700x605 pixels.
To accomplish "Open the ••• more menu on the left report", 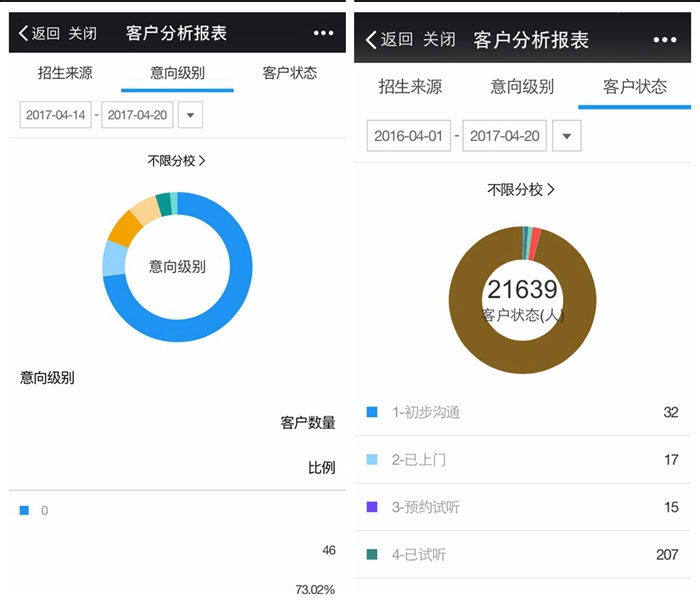I will [323, 33].
